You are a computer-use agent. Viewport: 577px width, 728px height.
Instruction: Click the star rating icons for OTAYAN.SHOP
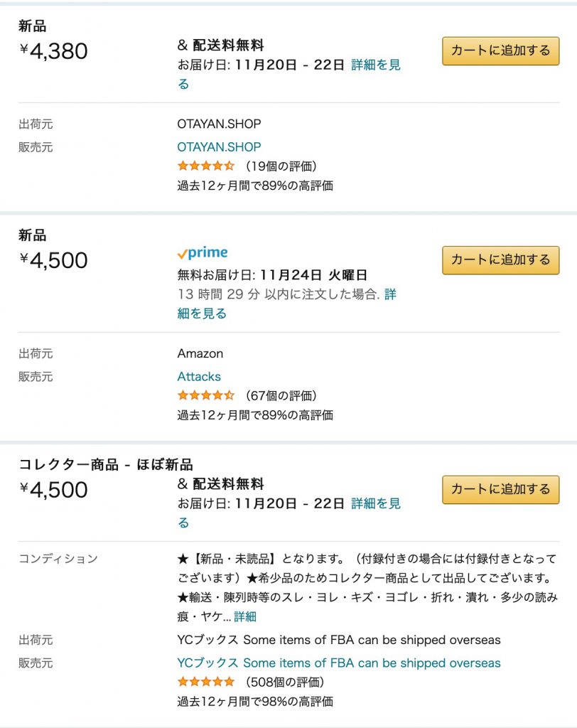tap(205, 166)
